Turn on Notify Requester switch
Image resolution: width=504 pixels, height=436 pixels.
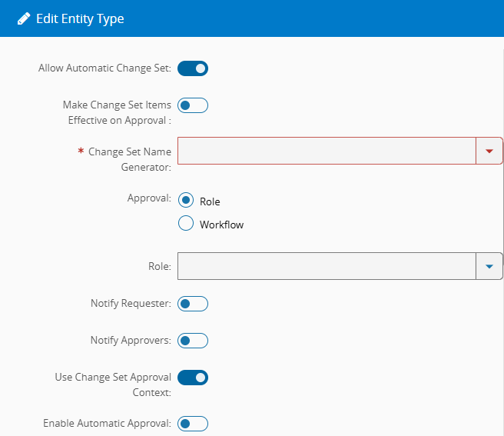[x=193, y=304]
